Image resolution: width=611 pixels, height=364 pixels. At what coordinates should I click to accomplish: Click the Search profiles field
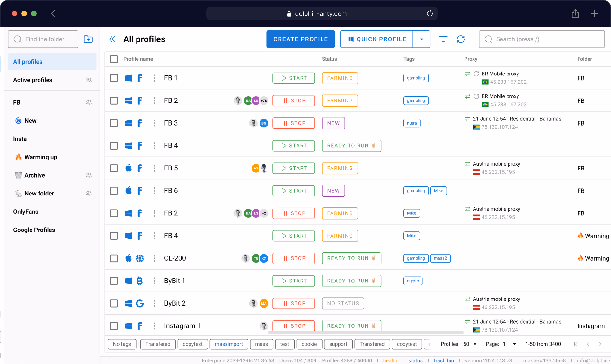542,39
